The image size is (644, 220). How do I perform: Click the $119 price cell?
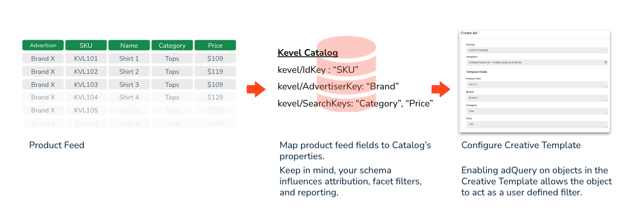pos(215,71)
